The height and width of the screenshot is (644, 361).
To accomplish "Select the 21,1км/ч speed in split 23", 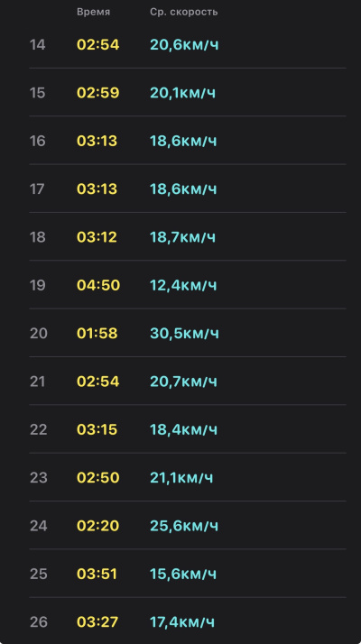I will pos(181,477).
